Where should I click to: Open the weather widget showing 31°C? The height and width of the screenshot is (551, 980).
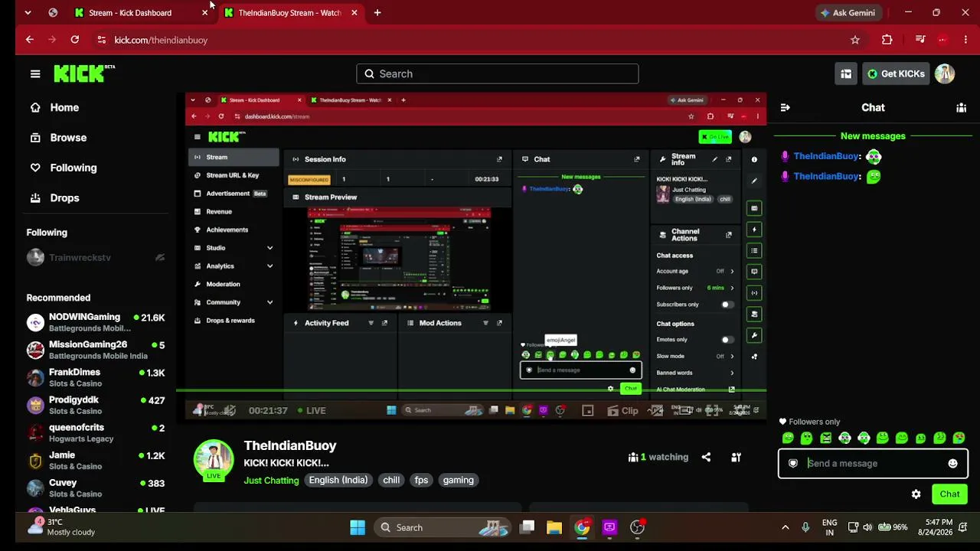tap(61, 527)
